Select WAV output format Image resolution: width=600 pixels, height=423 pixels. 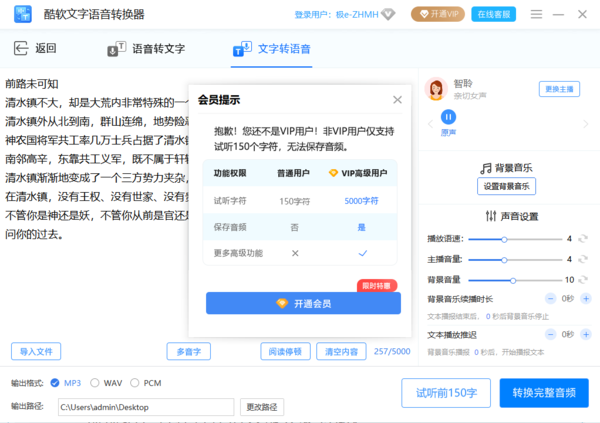[x=95, y=382]
